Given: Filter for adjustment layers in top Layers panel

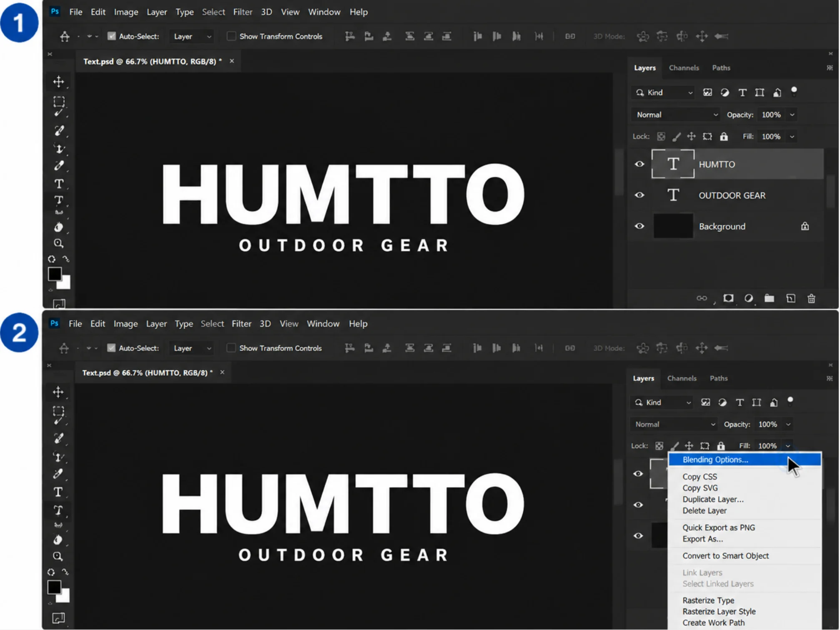Looking at the screenshot, I should click(x=725, y=92).
